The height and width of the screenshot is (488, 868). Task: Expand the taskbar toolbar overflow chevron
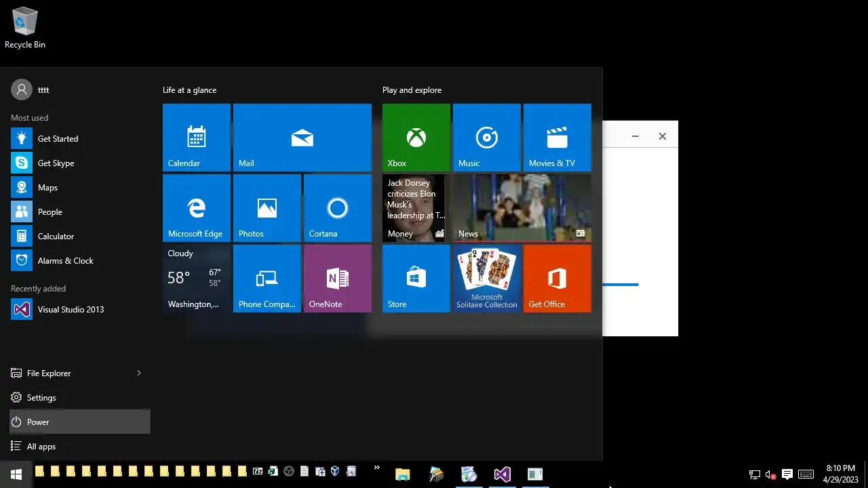(377, 468)
